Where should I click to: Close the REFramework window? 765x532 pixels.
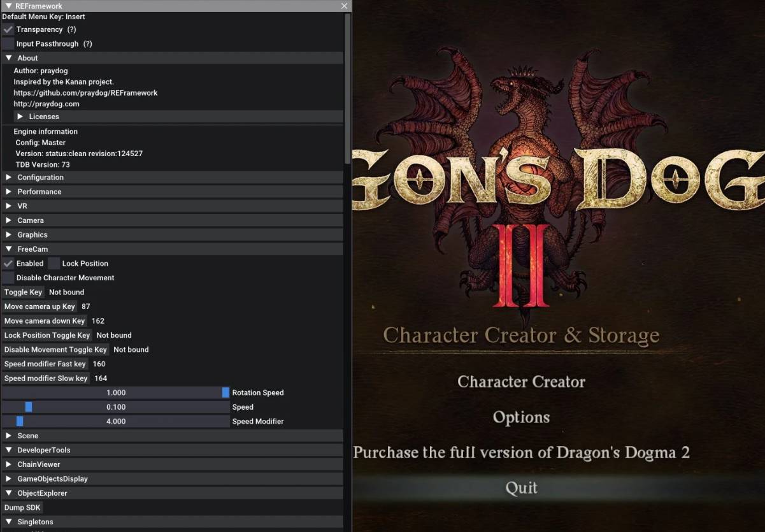click(345, 6)
